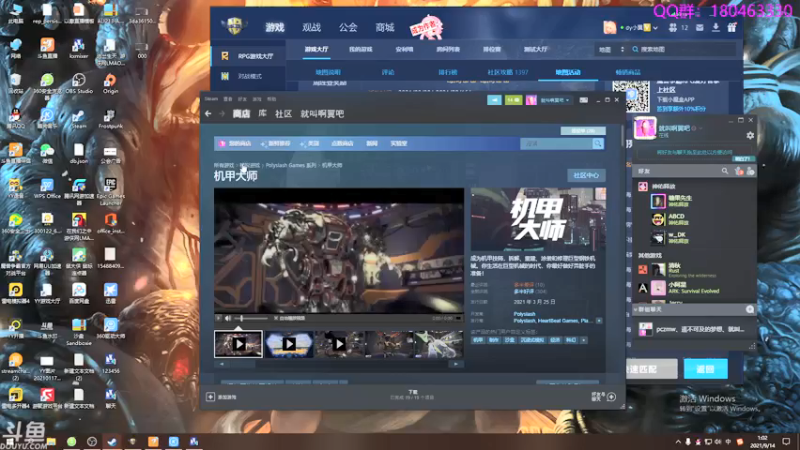
Task: Open the Frostpunk desktop icon
Action: pos(110,118)
